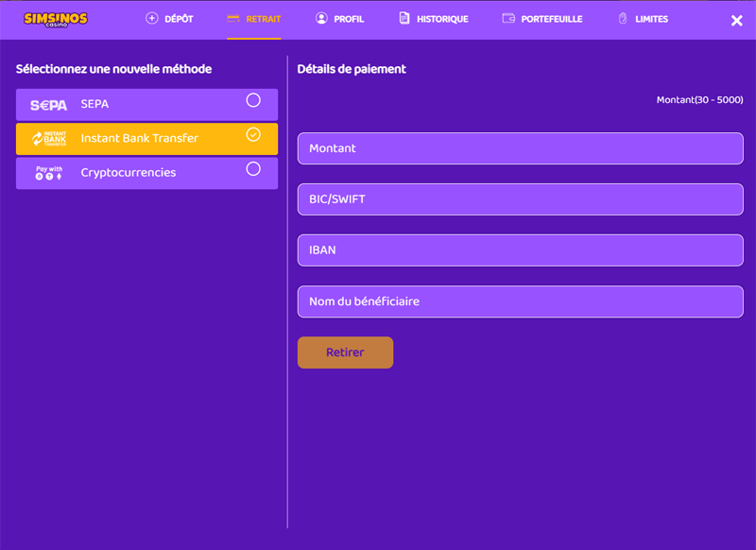The image size is (756, 550).
Task: Select the SEPA radio button
Action: coord(253,100)
